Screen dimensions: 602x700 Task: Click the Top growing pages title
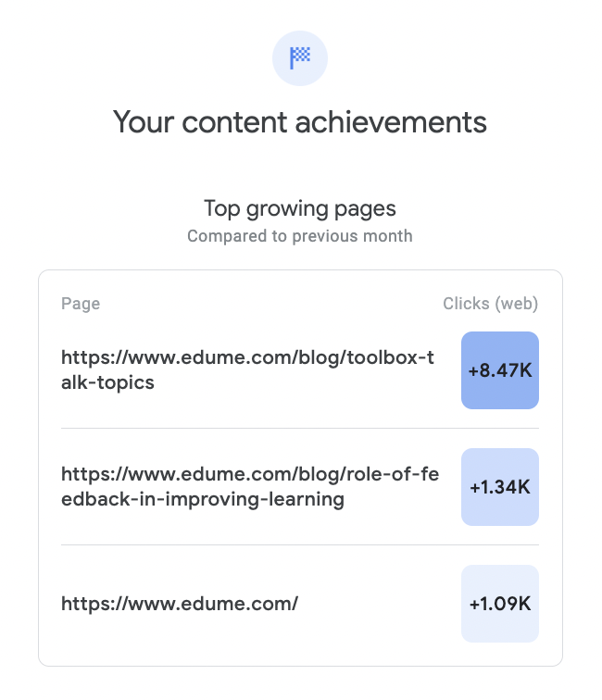coord(300,208)
